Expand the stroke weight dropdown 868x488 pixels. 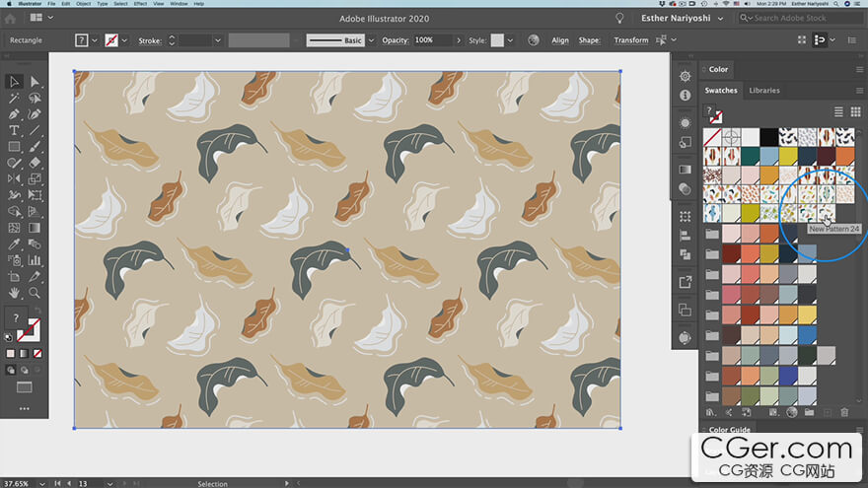[218, 40]
